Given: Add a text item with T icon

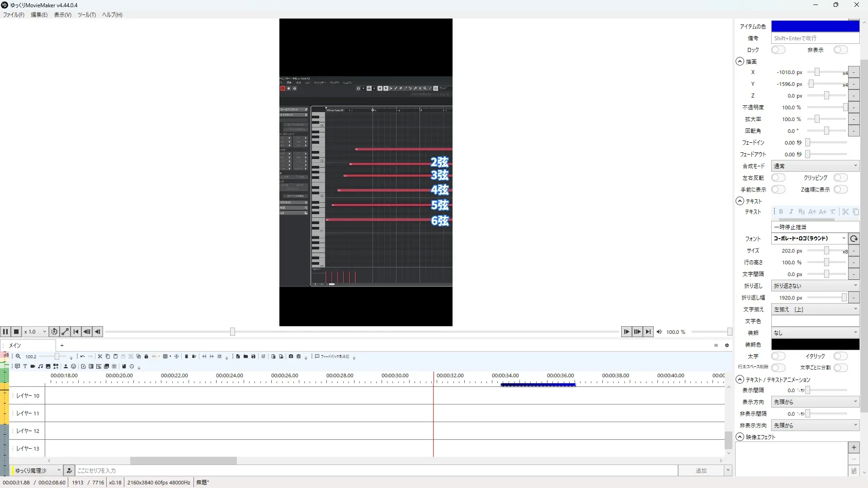Looking at the screenshot, I should point(25,366).
